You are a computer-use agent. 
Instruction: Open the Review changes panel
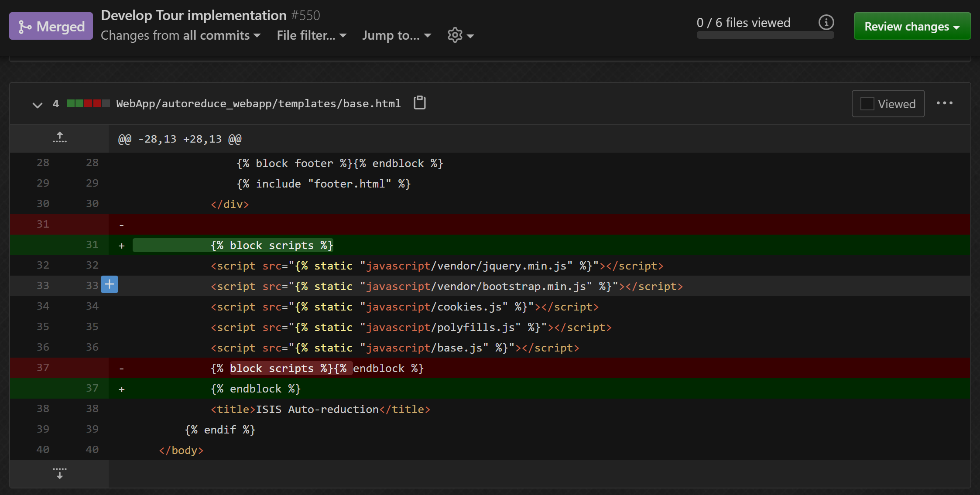[x=911, y=26]
